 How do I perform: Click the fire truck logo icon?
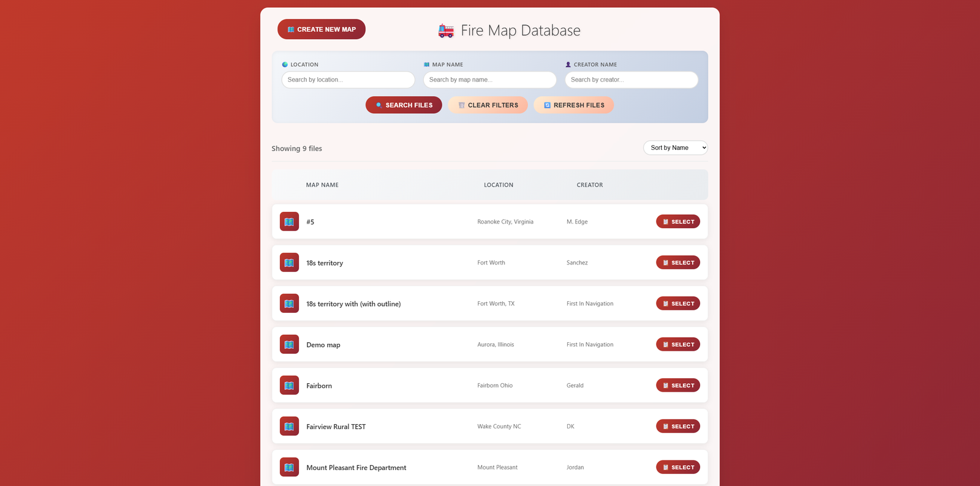coord(446,31)
